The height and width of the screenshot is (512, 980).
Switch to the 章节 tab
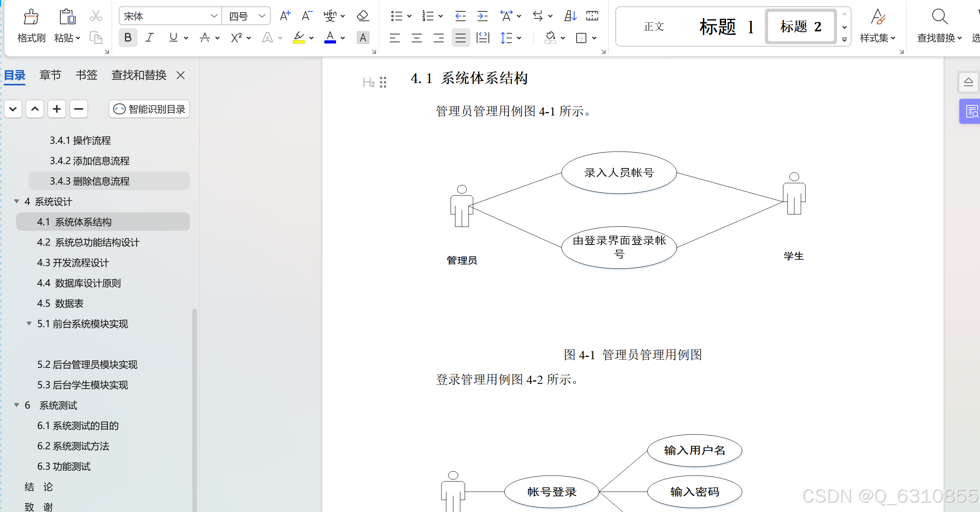click(51, 75)
